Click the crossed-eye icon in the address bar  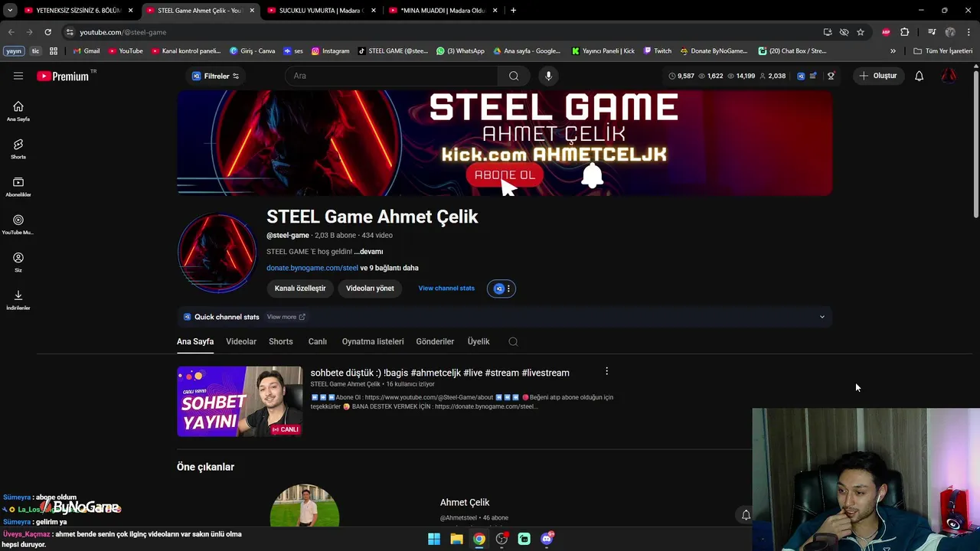[844, 32]
